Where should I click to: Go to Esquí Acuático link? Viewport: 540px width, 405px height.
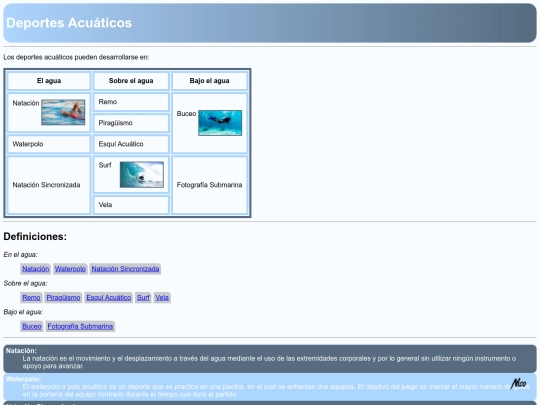click(109, 298)
